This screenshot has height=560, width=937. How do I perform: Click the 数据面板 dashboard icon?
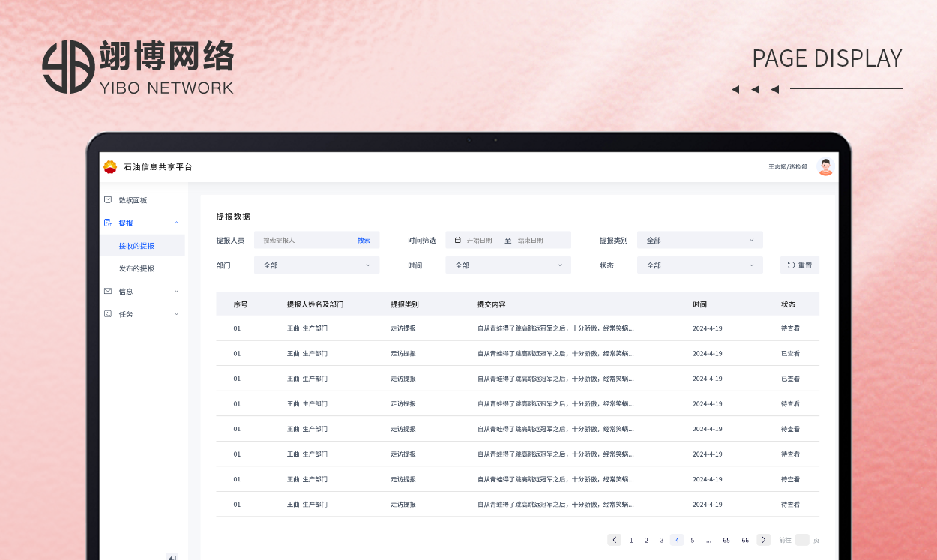pyautogui.click(x=108, y=200)
